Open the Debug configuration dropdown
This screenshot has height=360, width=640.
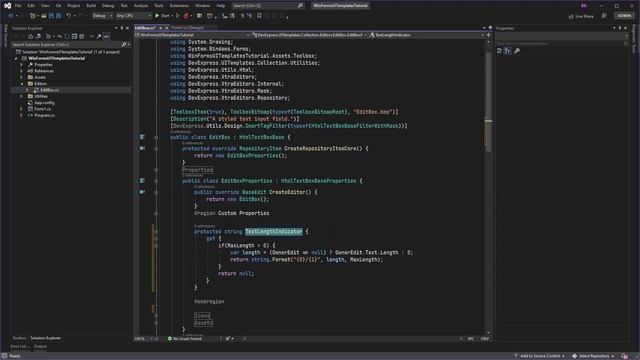pyautogui.click(x=102, y=16)
